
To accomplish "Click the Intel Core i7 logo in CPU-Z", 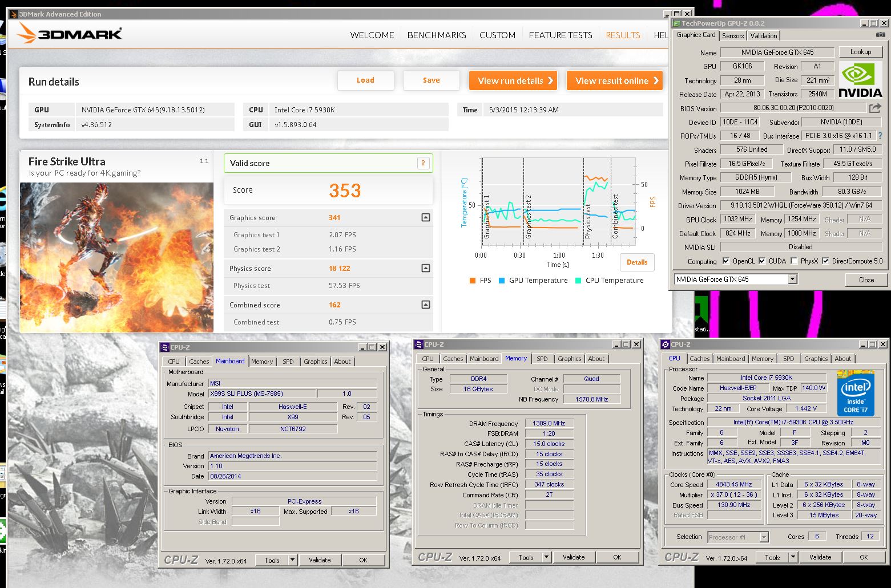I will coord(856,392).
